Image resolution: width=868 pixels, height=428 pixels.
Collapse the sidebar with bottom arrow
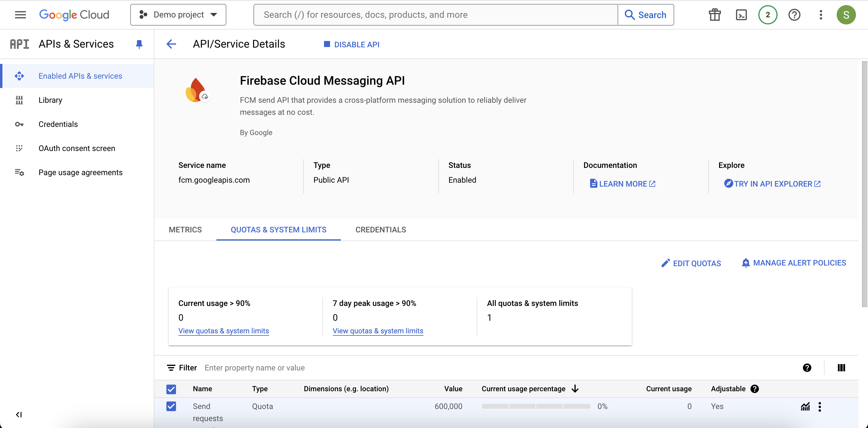pos(19,414)
